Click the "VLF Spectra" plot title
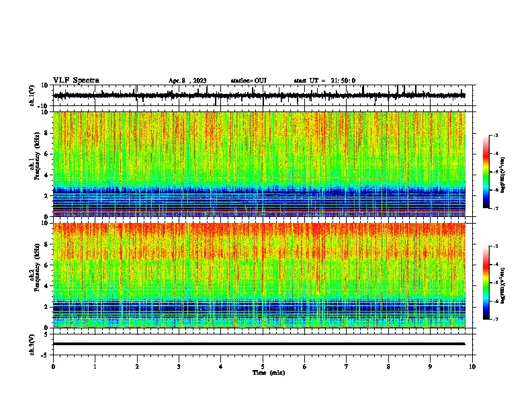The width and height of the screenshot is (532, 411). coord(76,81)
